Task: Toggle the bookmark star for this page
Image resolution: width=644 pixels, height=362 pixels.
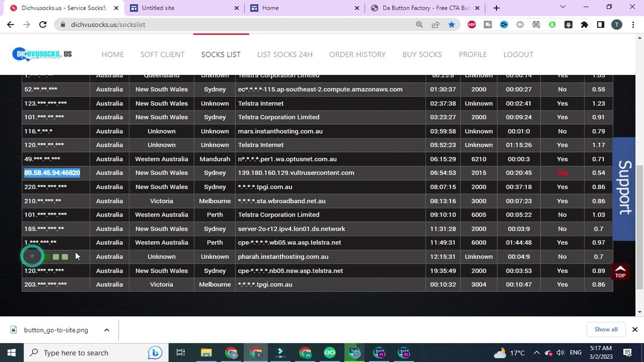Action: point(451,25)
